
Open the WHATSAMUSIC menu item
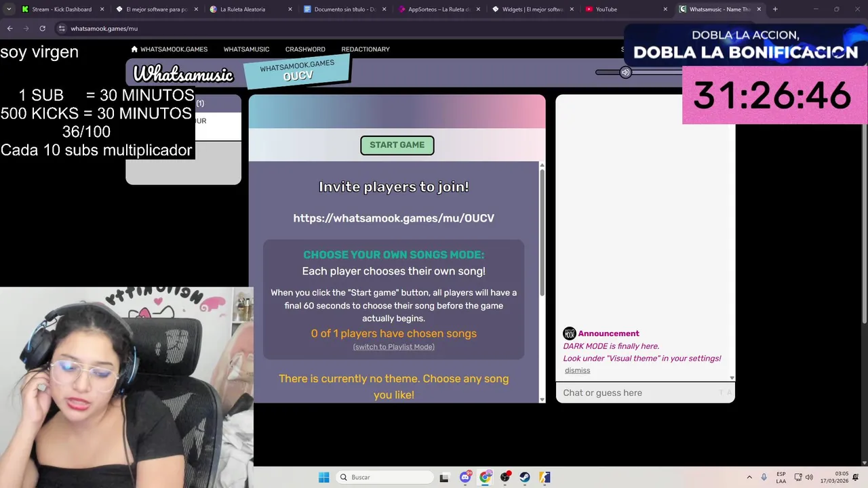click(246, 49)
